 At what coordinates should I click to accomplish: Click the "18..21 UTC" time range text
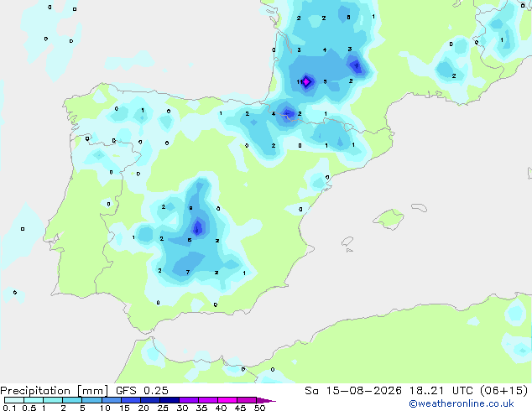[441, 391]
